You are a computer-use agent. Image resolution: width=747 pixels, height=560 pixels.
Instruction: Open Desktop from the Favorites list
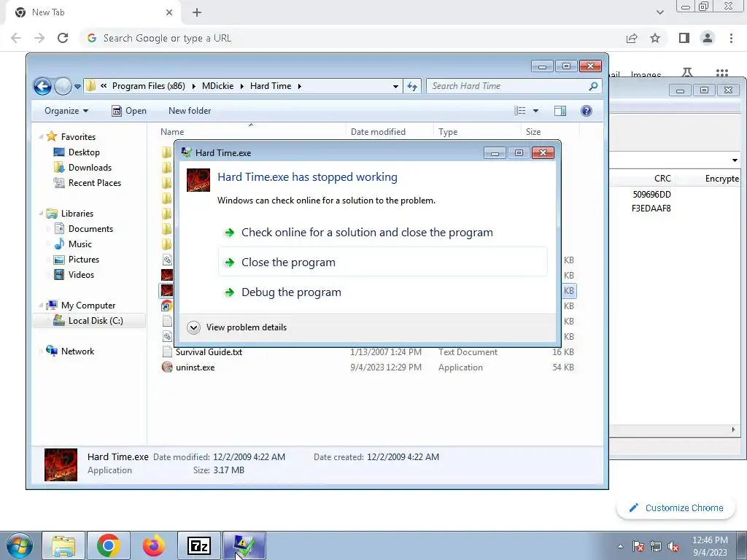tap(84, 152)
